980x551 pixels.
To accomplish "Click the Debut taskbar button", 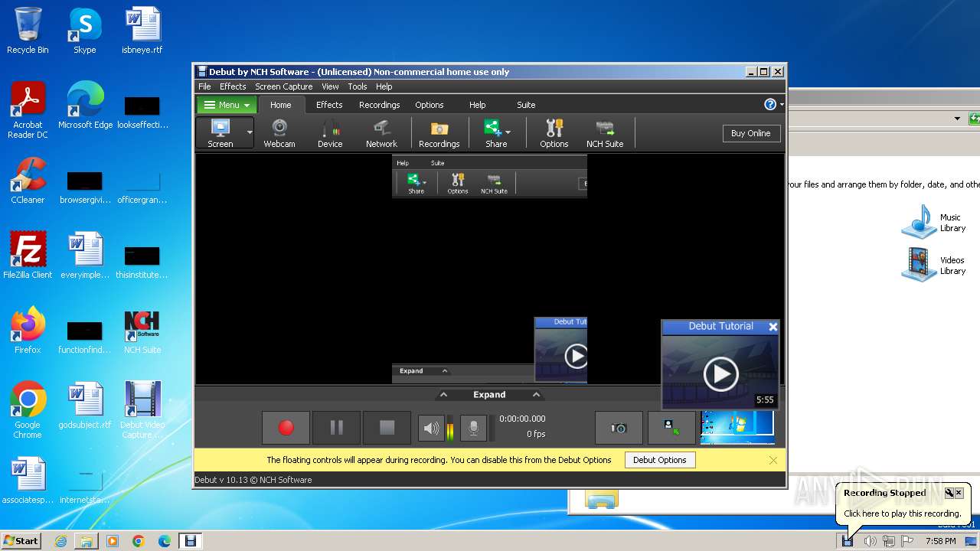I will 190,541.
